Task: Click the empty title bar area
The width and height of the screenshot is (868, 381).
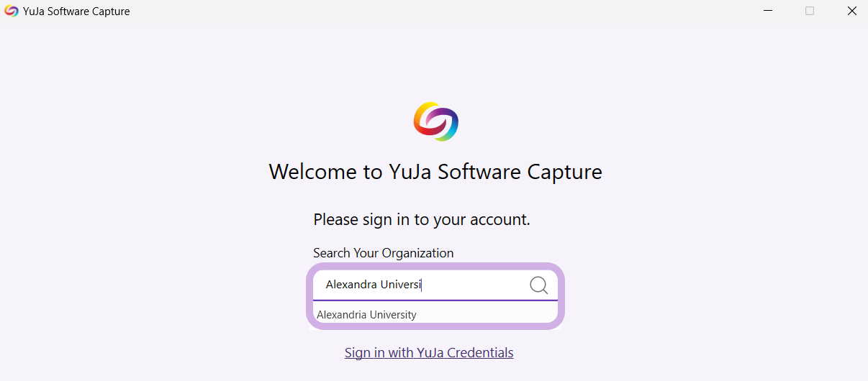Action: click(x=432, y=12)
